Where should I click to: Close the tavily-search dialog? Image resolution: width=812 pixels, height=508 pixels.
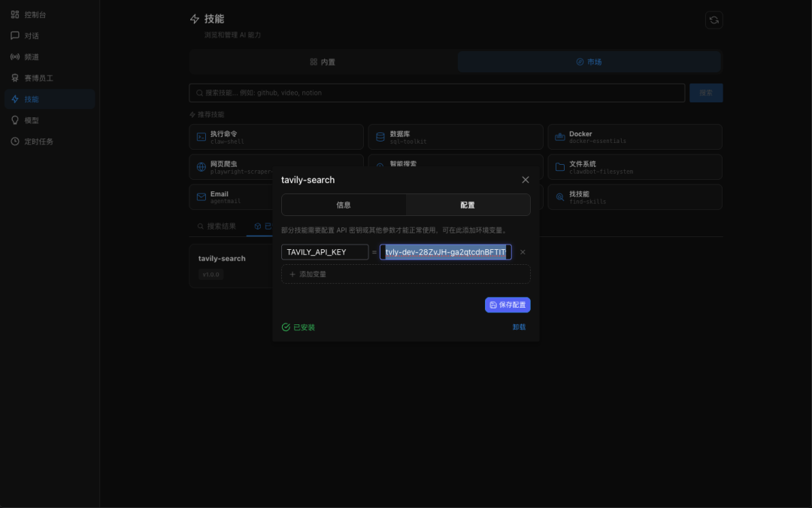coord(525,180)
